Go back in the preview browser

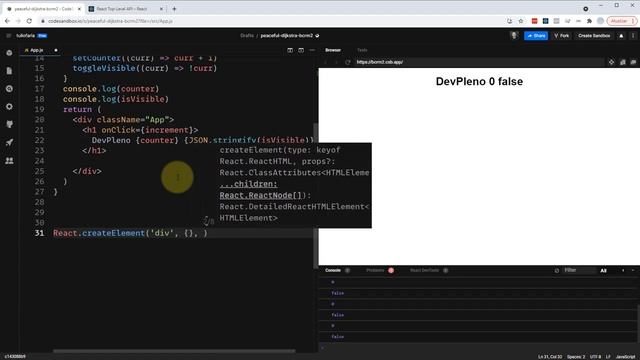(x=326, y=62)
